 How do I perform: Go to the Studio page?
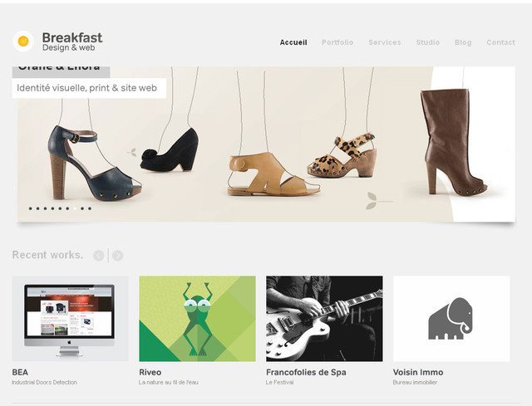click(x=427, y=42)
